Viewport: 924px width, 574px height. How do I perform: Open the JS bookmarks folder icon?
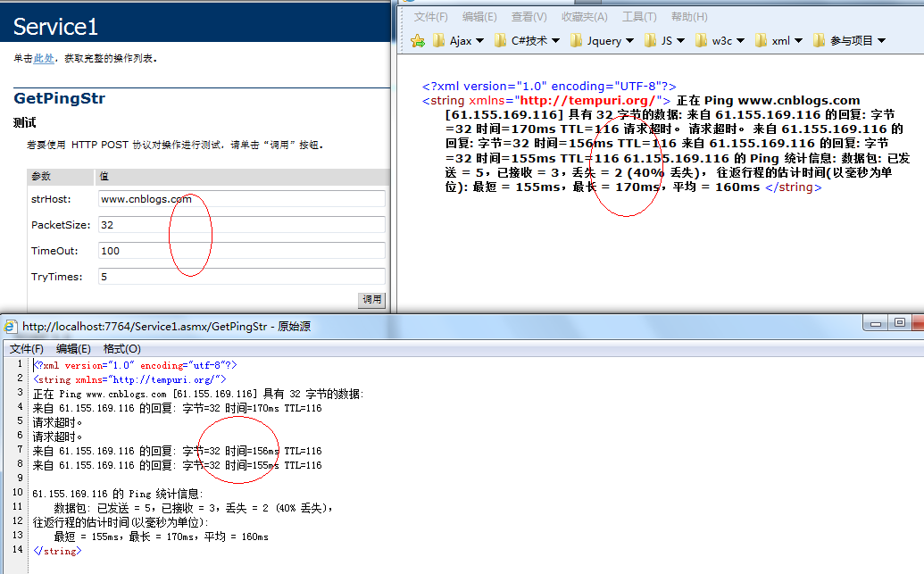650,41
